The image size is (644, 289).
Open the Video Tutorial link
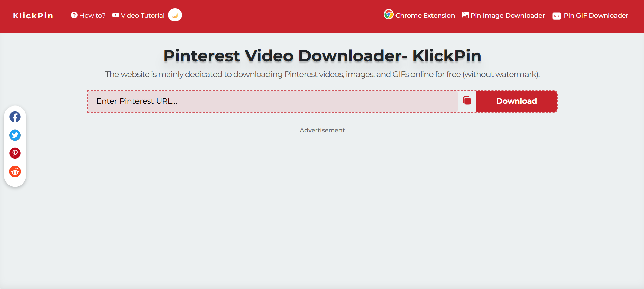pyautogui.click(x=138, y=15)
